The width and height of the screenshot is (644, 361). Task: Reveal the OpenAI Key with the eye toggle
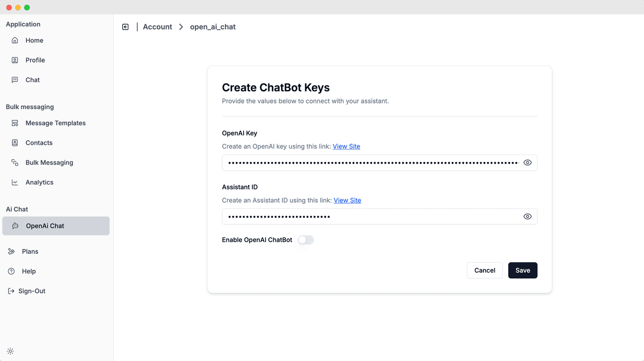coord(527,163)
